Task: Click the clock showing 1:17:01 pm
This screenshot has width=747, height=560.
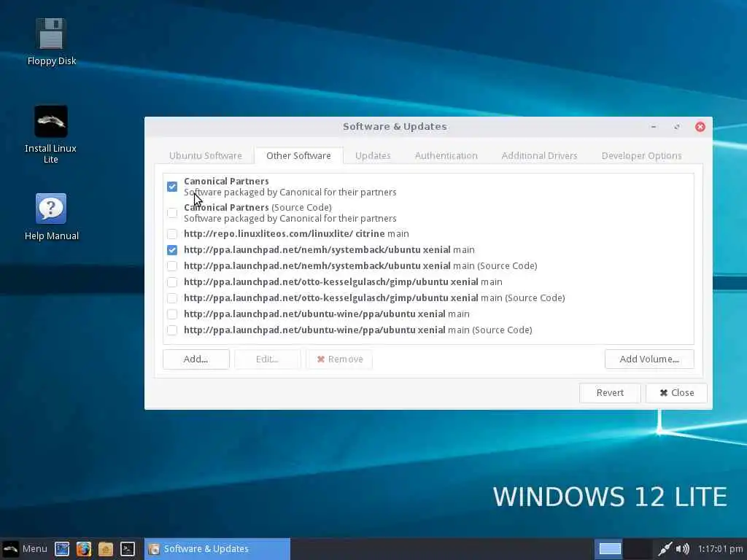Action: tap(720, 548)
